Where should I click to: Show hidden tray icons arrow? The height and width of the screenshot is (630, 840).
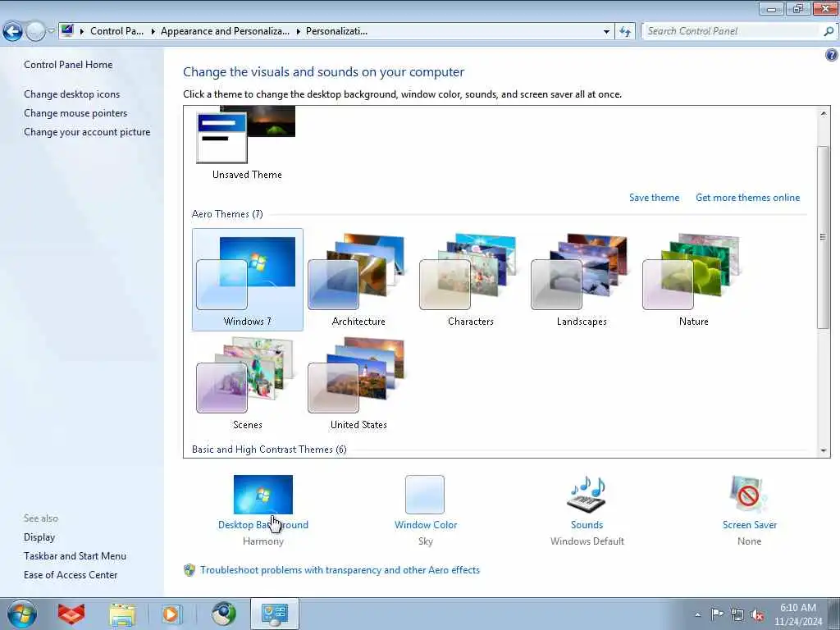[x=697, y=614]
